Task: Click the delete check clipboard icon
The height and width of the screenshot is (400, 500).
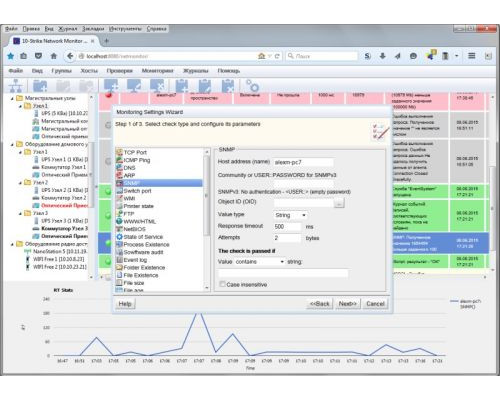Action: [228, 86]
